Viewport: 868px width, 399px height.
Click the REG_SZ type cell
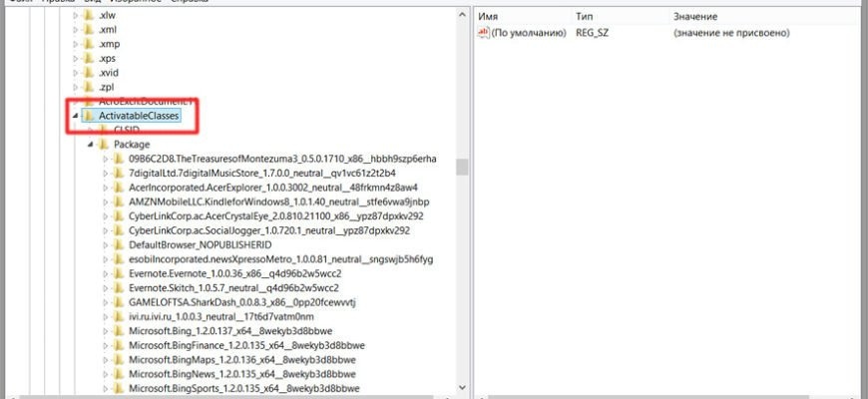coord(593,33)
